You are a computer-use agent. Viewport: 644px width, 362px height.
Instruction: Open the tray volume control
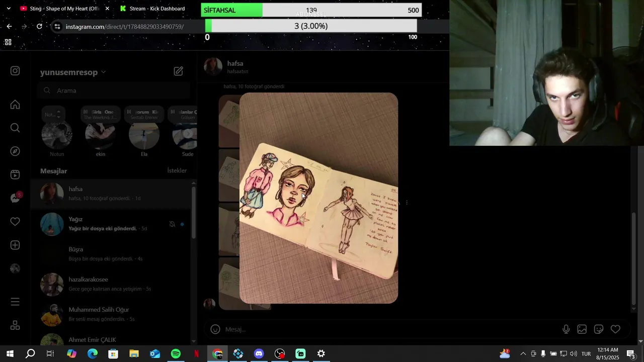pyautogui.click(x=574, y=354)
